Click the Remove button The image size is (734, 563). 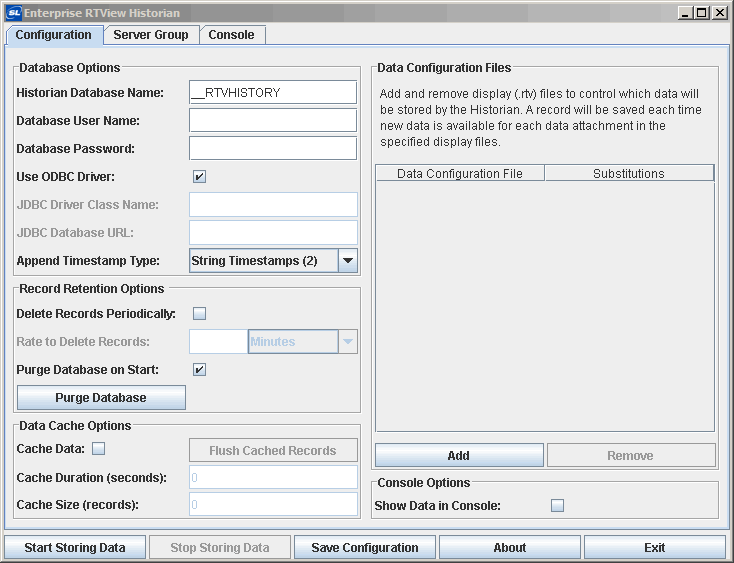pos(631,455)
